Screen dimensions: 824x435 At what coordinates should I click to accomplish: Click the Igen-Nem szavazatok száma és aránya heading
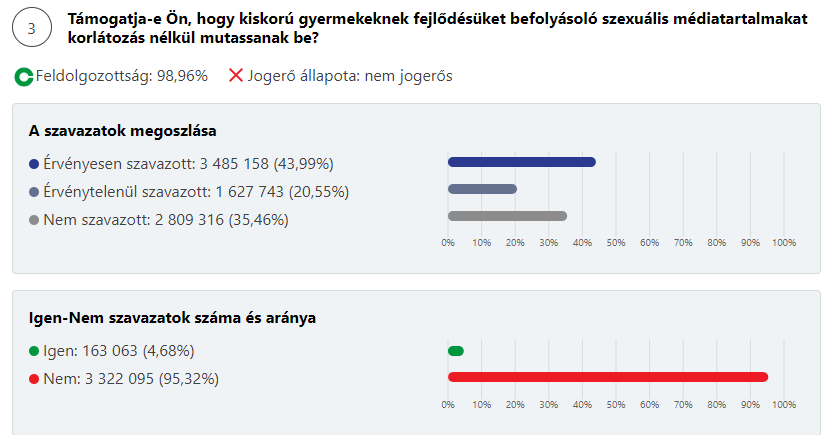tap(172, 318)
